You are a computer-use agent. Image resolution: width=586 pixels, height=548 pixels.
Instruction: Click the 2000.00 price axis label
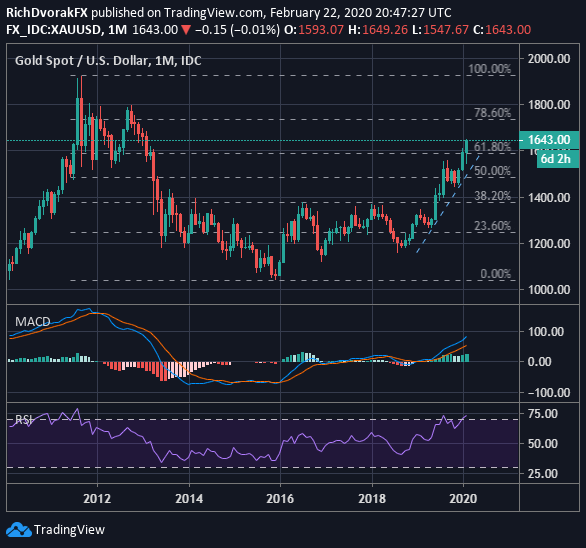[x=549, y=59]
